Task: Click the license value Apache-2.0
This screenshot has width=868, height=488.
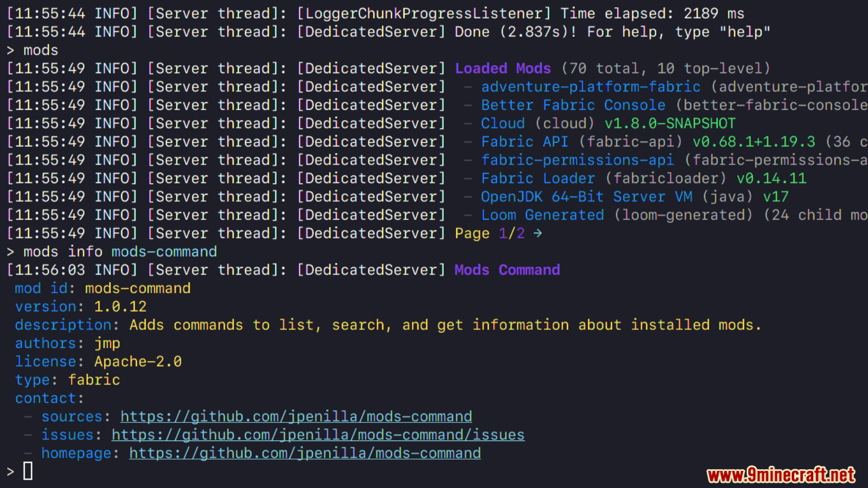Action: tap(138, 361)
